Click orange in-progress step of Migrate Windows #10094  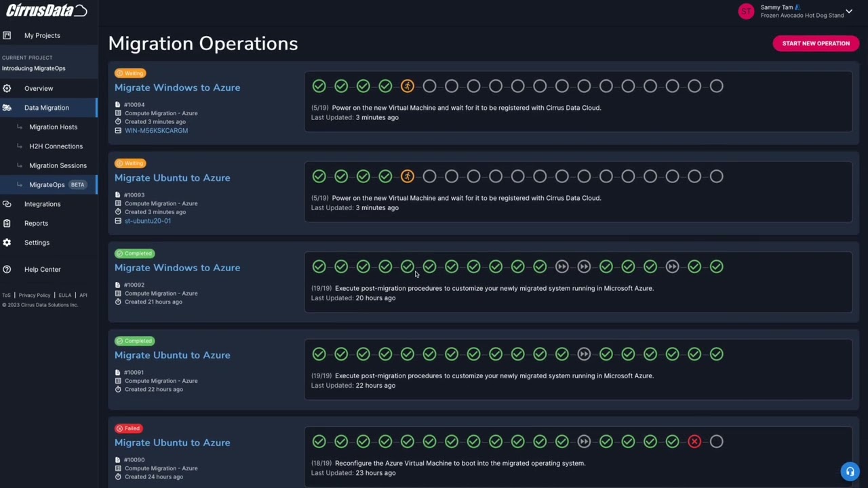point(408,86)
